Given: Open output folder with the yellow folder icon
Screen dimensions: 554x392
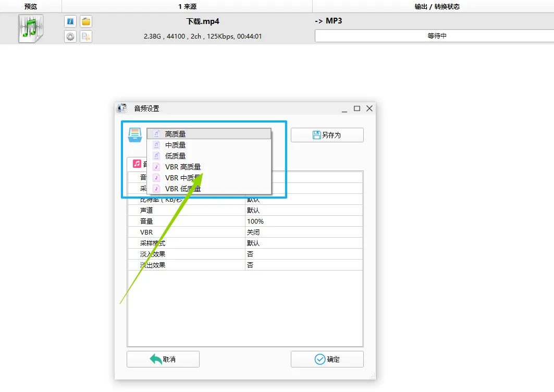Looking at the screenshot, I should click(x=86, y=21).
